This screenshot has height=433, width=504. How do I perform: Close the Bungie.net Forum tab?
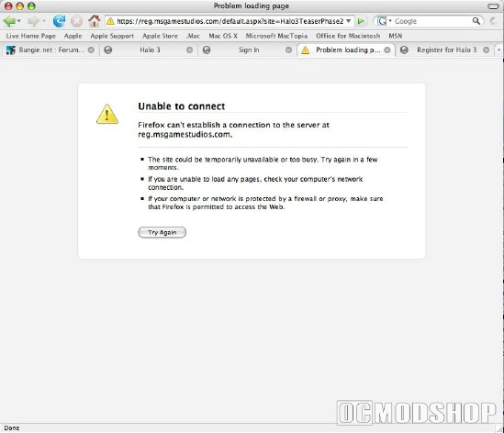91,50
